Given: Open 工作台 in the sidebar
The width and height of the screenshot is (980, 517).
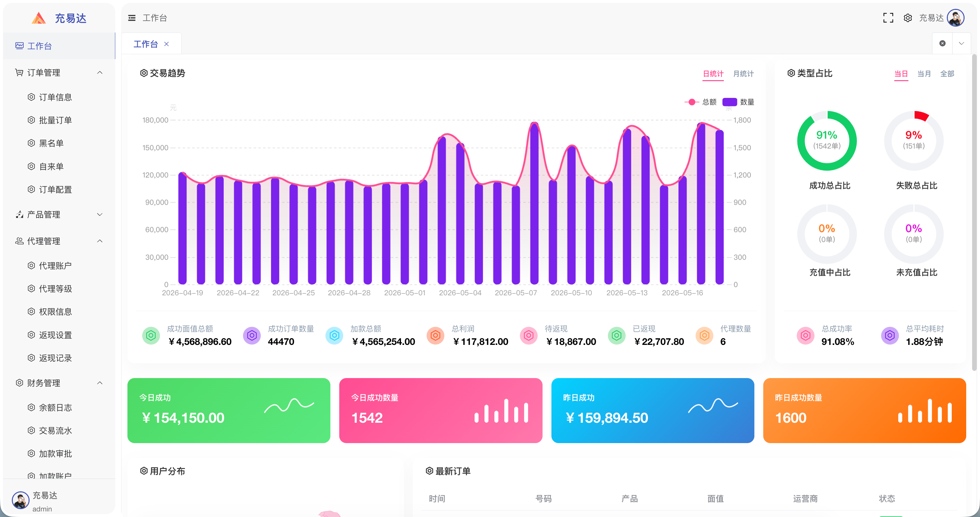Looking at the screenshot, I should point(58,46).
